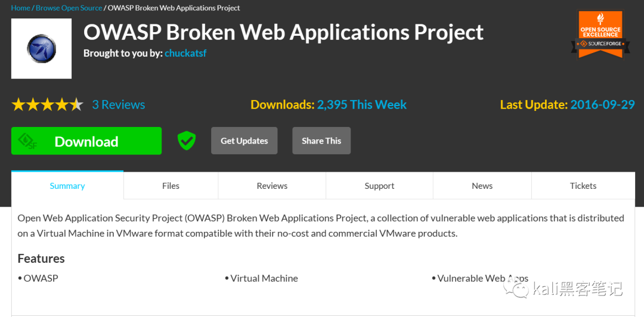The height and width of the screenshot is (317, 644).
Task: Click the 2,395 This Week downloads link
Action: click(361, 105)
